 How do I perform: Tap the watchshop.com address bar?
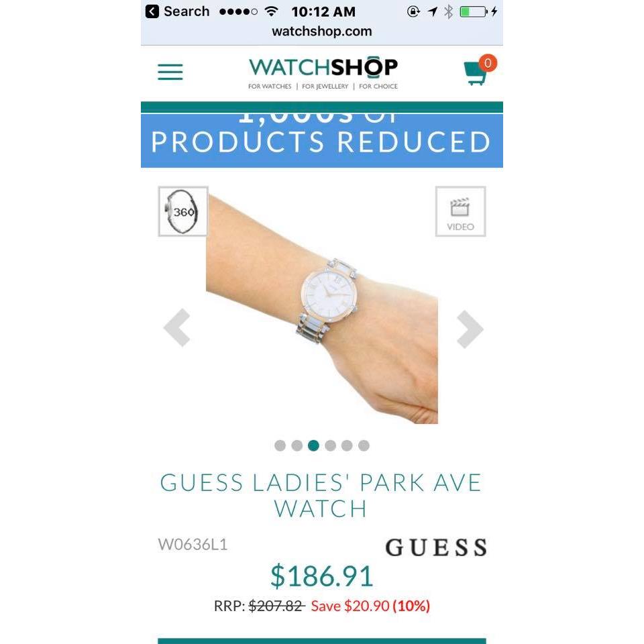point(322,32)
